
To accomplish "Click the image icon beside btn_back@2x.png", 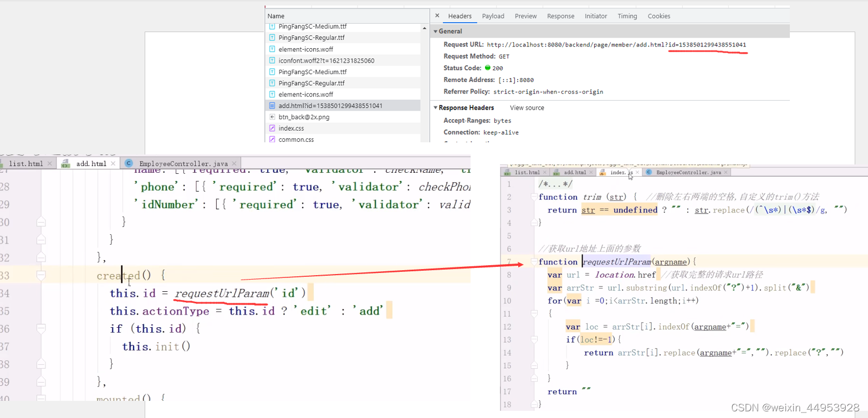I will (x=272, y=117).
